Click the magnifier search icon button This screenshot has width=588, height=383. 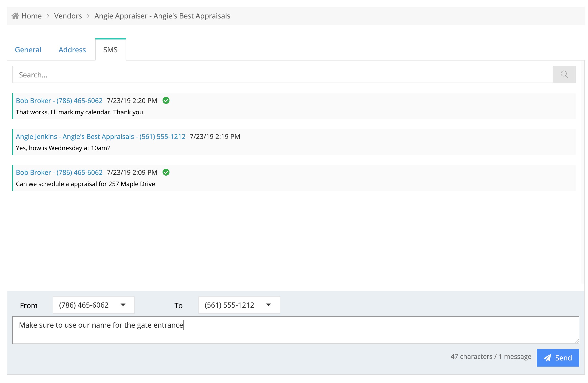(x=564, y=74)
